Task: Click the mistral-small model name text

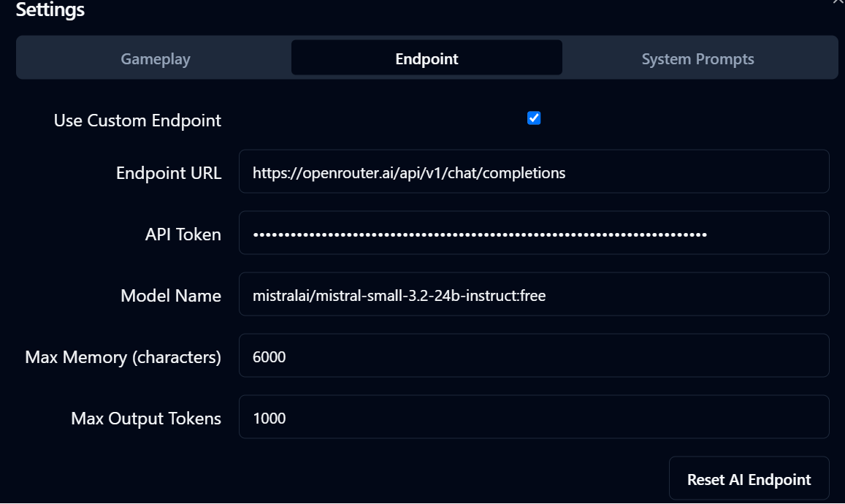Action: 399,296
